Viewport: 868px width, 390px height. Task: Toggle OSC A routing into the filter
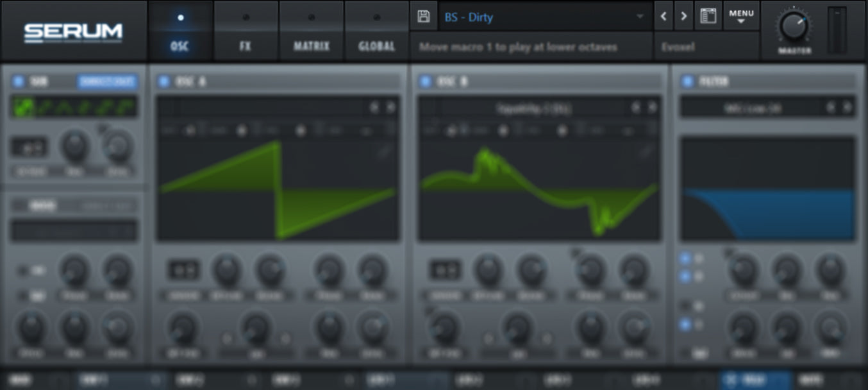tap(685, 259)
